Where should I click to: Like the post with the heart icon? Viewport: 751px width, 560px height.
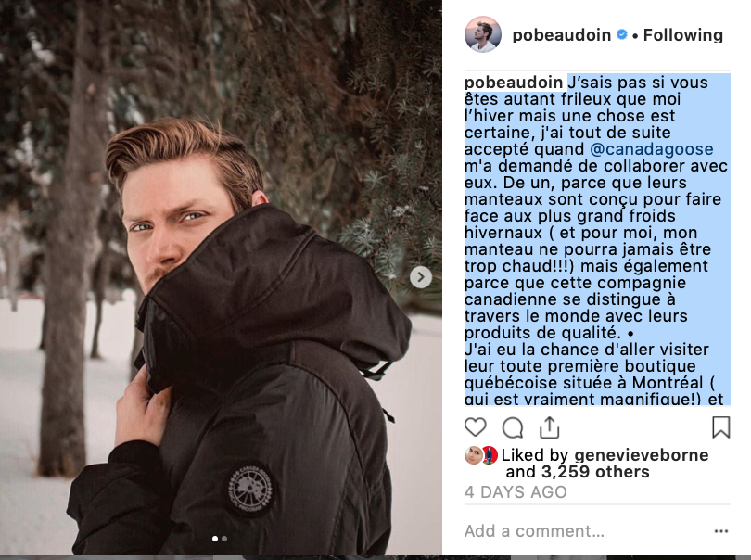(x=475, y=427)
